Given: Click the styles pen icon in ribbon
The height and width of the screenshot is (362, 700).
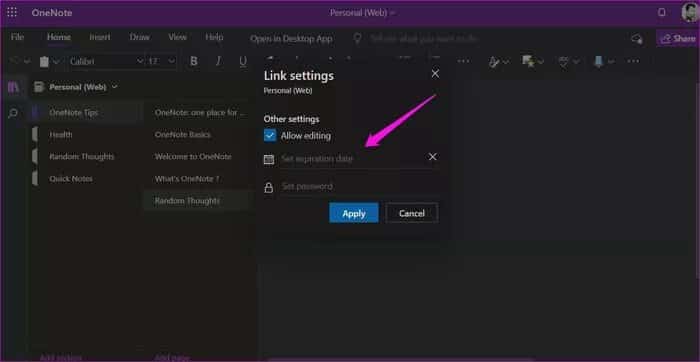Looking at the screenshot, I should pos(494,62).
